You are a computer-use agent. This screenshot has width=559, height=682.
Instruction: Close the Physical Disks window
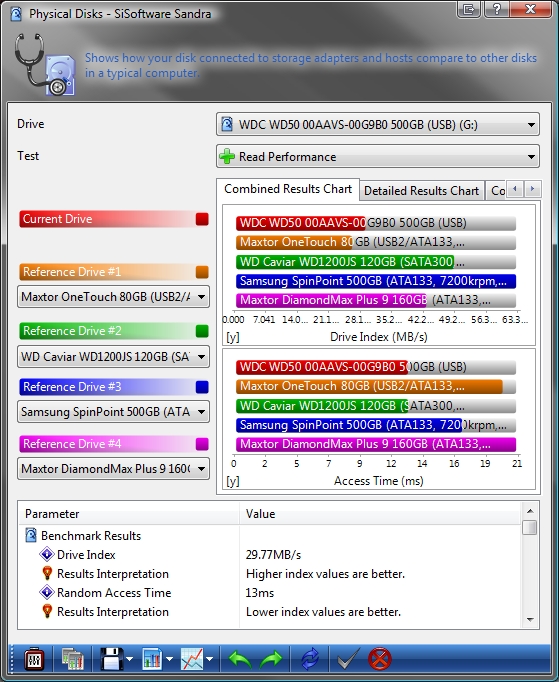pyautogui.click(x=531, y=10)
